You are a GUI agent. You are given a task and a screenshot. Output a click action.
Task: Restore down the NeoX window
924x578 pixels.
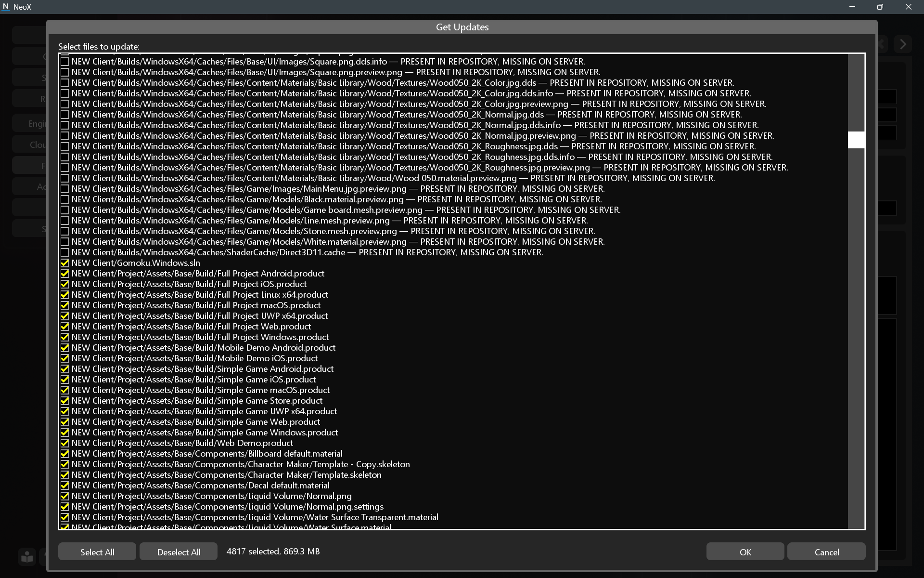[880, 7]
